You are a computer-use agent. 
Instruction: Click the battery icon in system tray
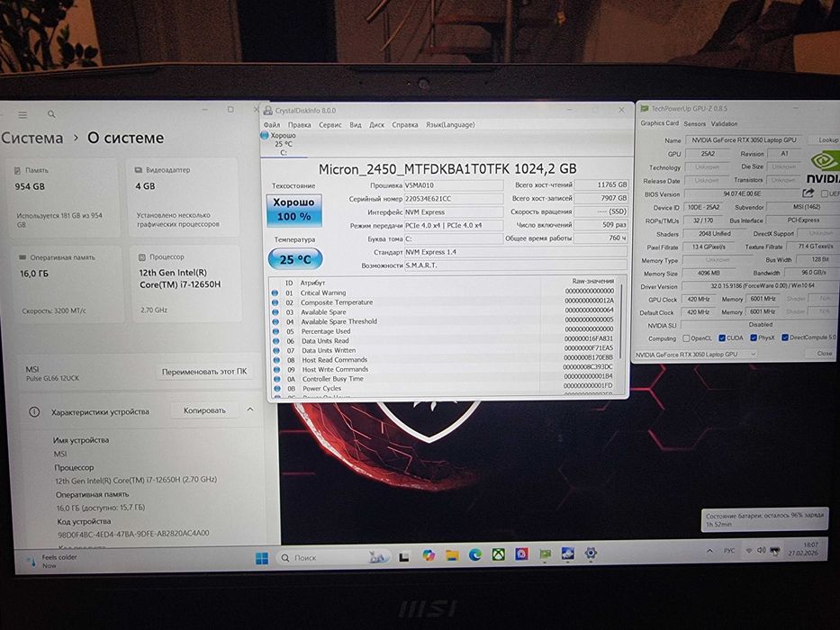pyautogui.click(x=774, y=551)
